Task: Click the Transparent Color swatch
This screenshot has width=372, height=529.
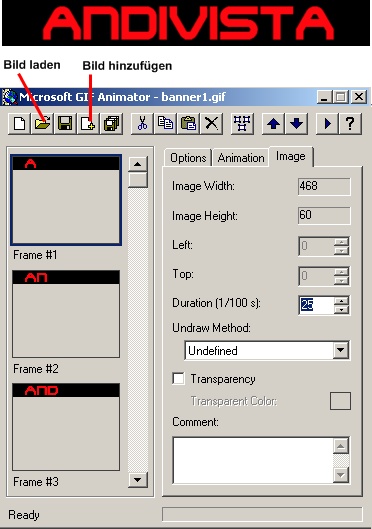Action: click(x=340, y=401)
